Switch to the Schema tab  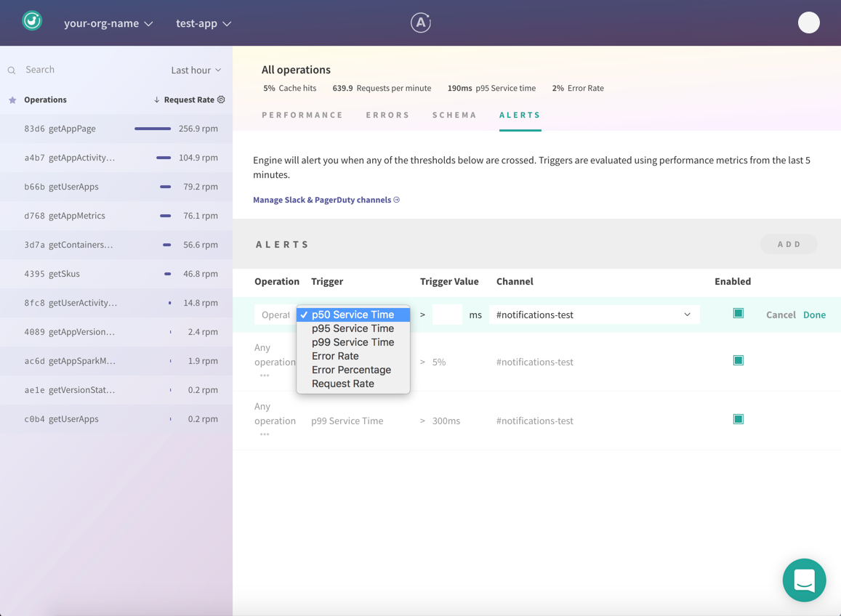point(454,115)
